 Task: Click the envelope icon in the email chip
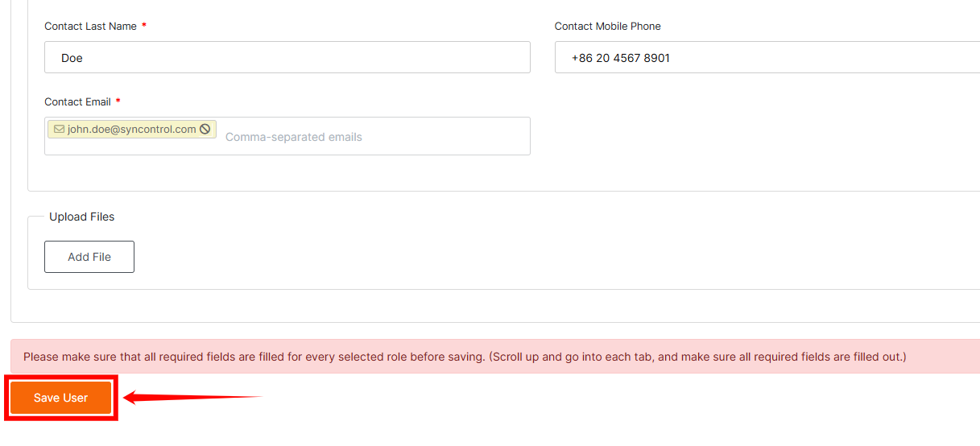point(59,129)
